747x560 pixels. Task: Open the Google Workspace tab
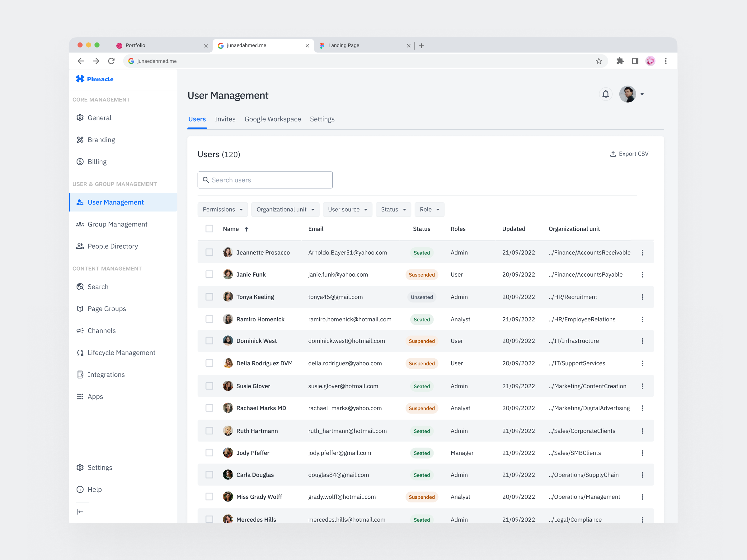tap(273, 119)
